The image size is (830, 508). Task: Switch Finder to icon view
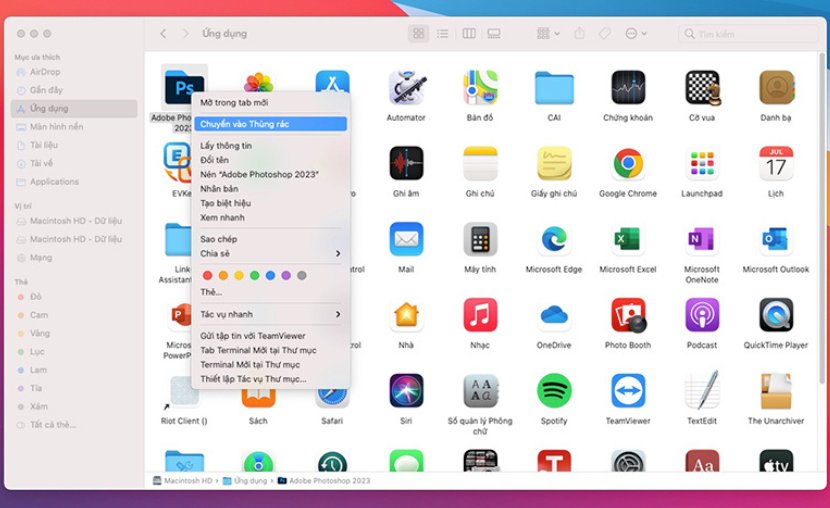(419, 33)
